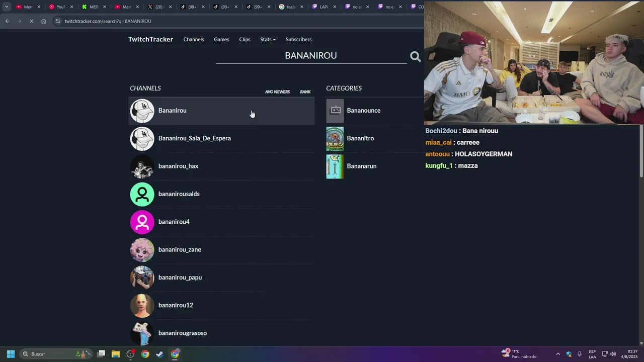Open the bananirou_papu avatar image
Screen dimensions: 644x362
[142, 278]
